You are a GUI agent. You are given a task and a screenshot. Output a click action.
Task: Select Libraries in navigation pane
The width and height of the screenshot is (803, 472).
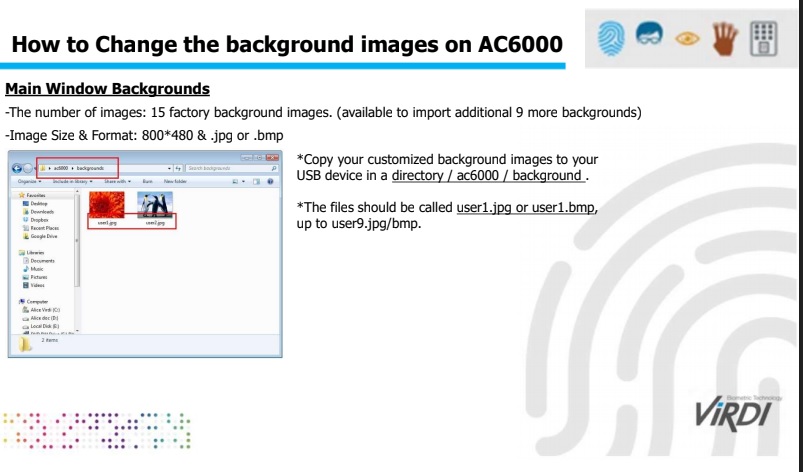[x=32, y=252]
